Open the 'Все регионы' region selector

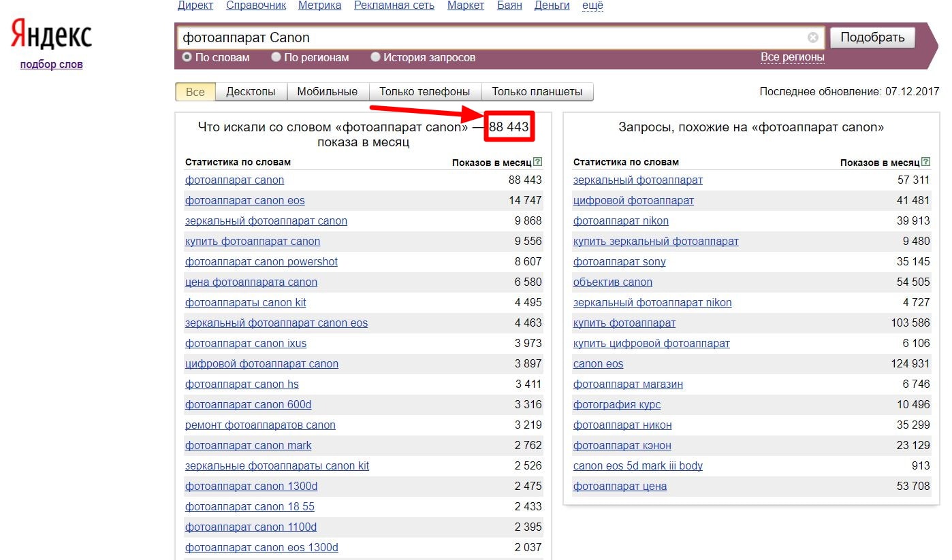pos(793,57)
